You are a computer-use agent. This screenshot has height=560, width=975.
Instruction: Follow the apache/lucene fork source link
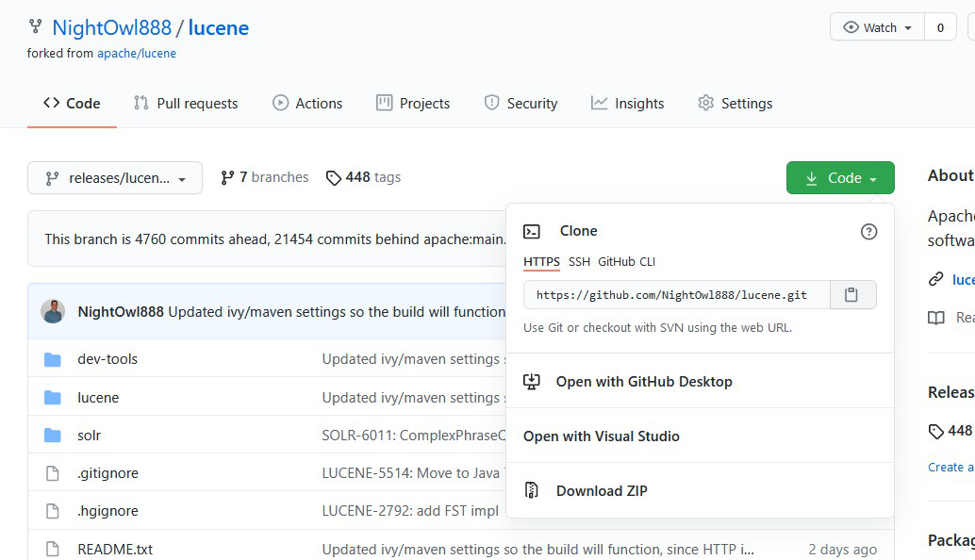coord(137,54)
